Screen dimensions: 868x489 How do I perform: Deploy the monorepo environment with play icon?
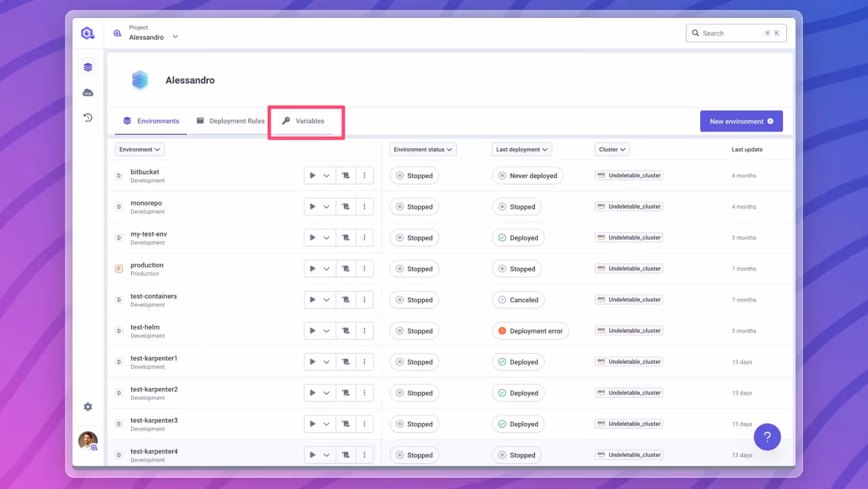coord(313,207)
